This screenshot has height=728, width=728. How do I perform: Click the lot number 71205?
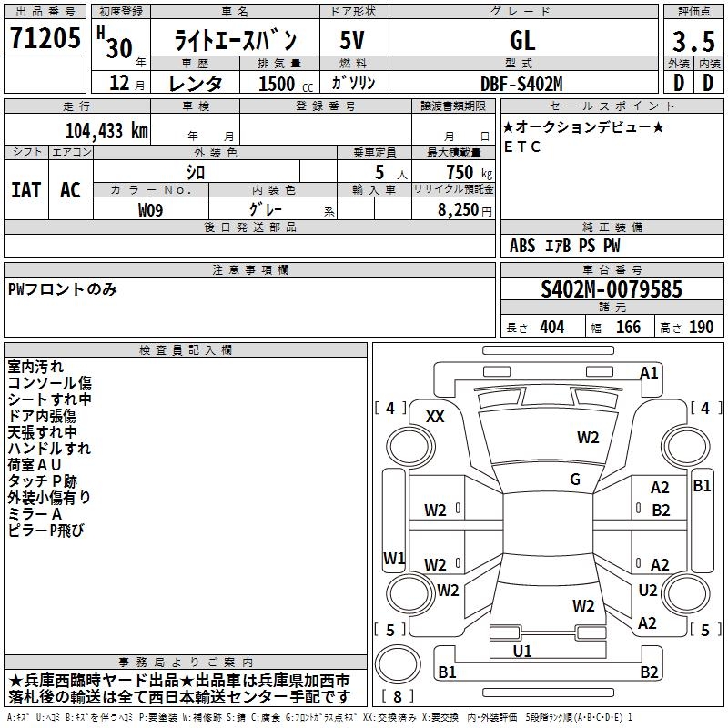(x=44, y=40)
